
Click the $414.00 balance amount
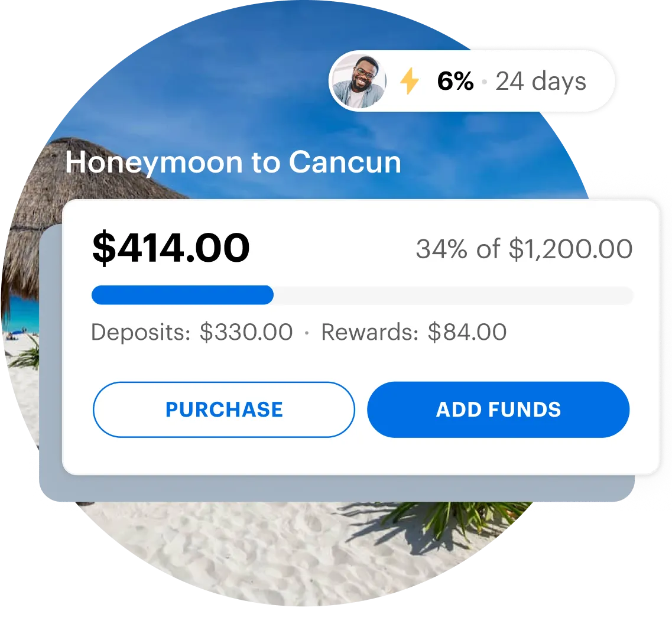click(171, 248)
